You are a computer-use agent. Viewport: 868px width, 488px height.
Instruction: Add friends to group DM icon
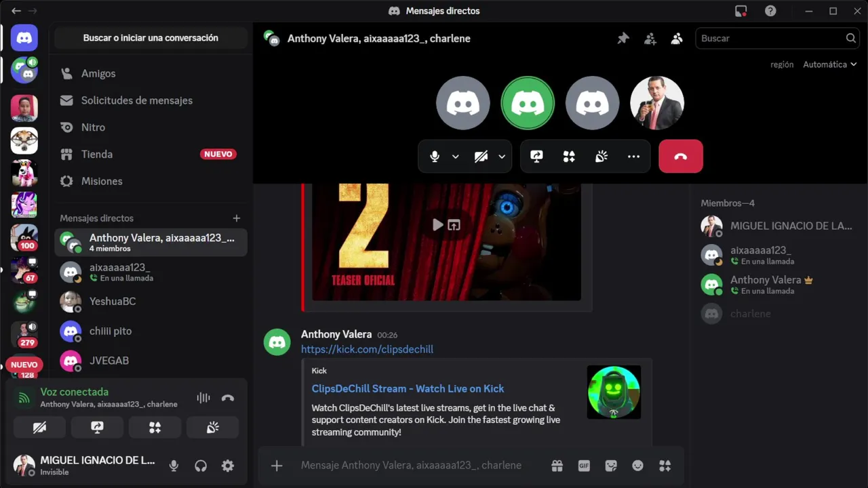click(650, 39)
